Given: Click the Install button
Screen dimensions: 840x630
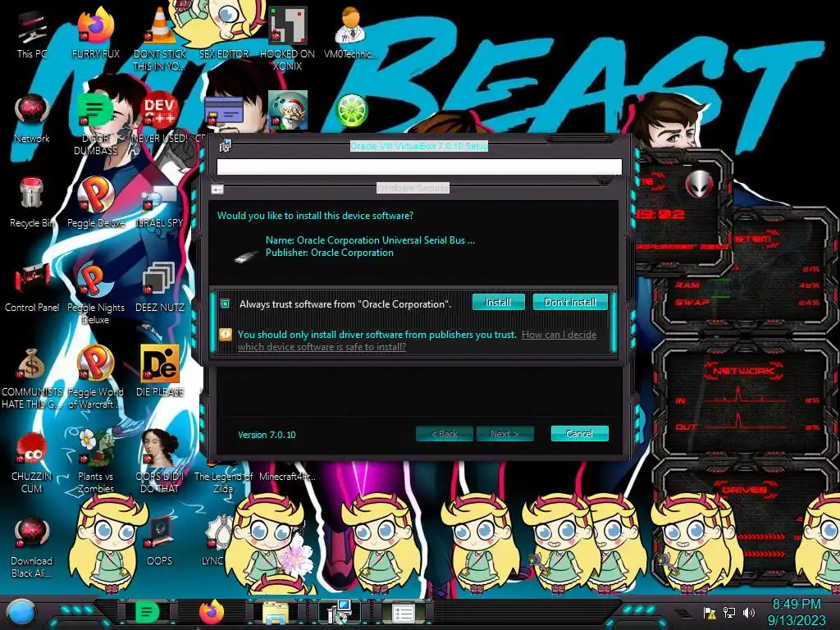Looking at the screenshot, I should pyautogui.click(x=498, y=302).
